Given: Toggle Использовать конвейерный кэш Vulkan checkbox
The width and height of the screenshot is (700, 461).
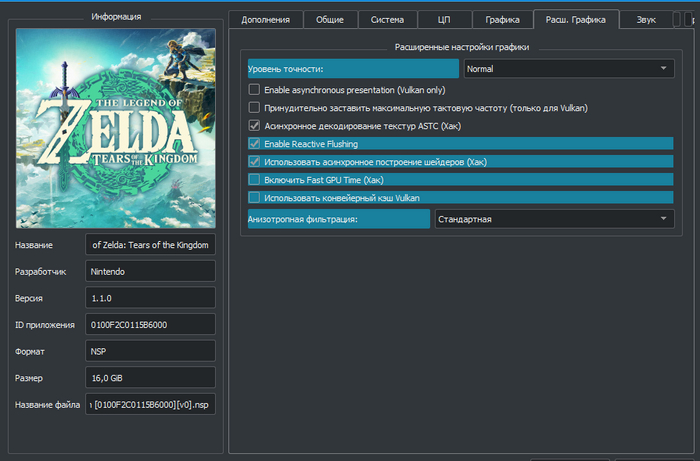Looking at the screenshot, I should (x=254, y=198).
